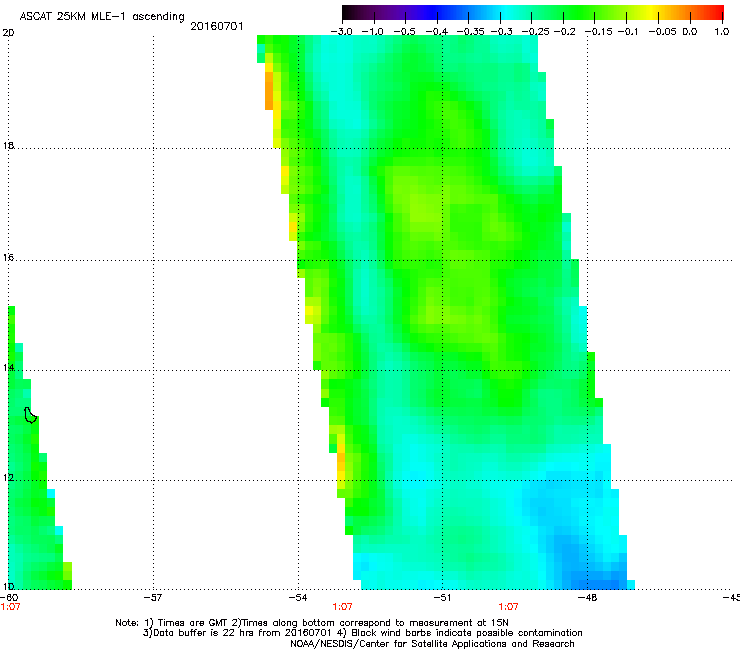Screen dimensions: 740x650
Task: Click the red 1:07 time right of -51
Action: pos(508,607)
